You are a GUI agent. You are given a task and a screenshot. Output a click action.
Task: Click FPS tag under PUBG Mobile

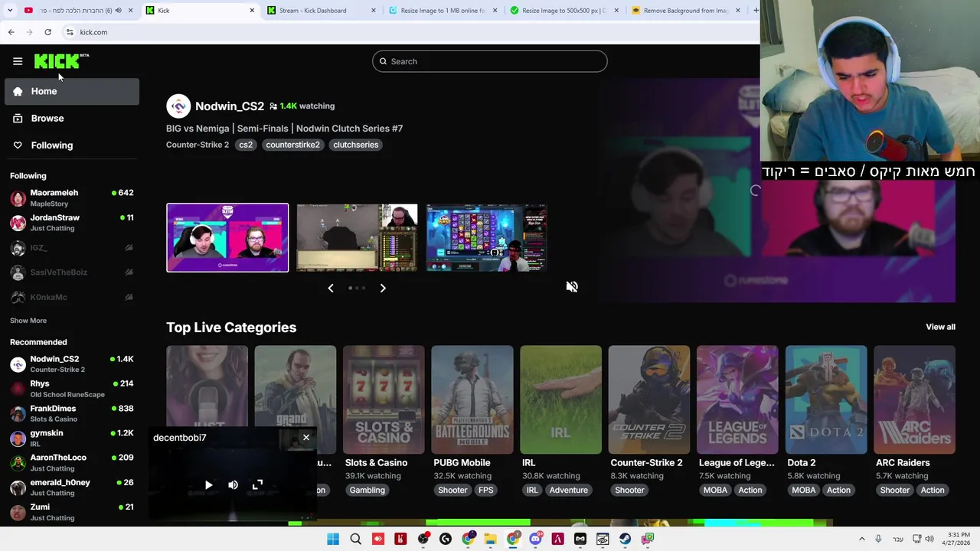tap(485, 491)
